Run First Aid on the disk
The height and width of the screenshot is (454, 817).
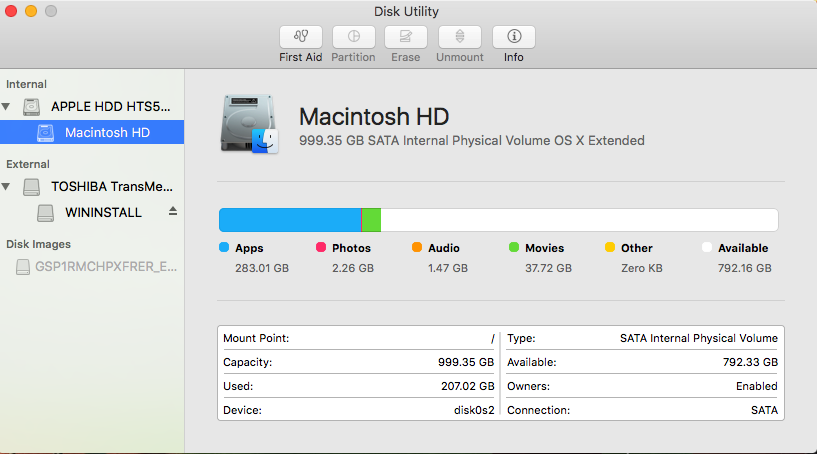(301, 37)
